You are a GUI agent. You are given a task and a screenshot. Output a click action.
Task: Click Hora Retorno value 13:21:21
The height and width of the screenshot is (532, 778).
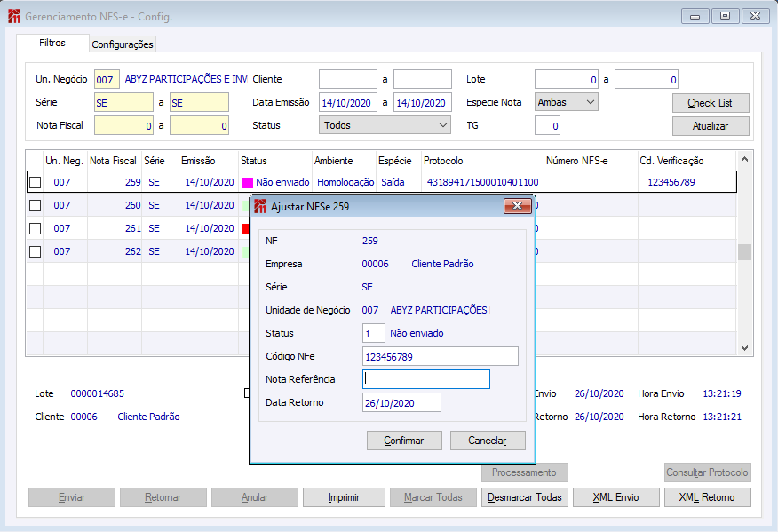(722, 417)
